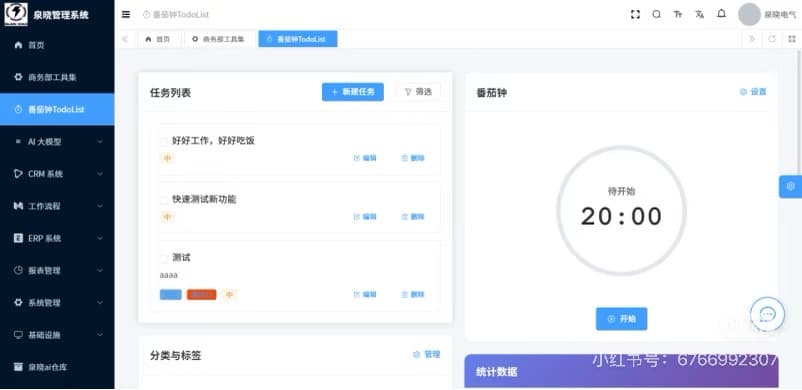The image size is (802, 390).
Task: Expand the 工作流程 sidebar menu
Action: (x=57, y=206)
